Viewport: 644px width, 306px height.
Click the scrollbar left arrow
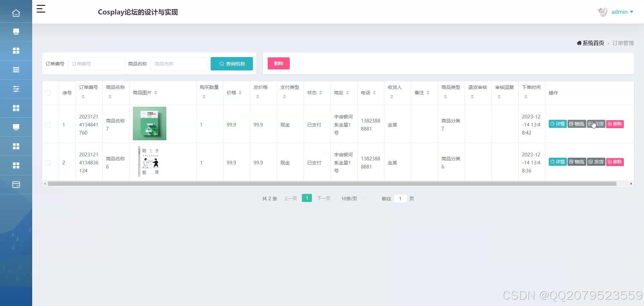(45, 184)
